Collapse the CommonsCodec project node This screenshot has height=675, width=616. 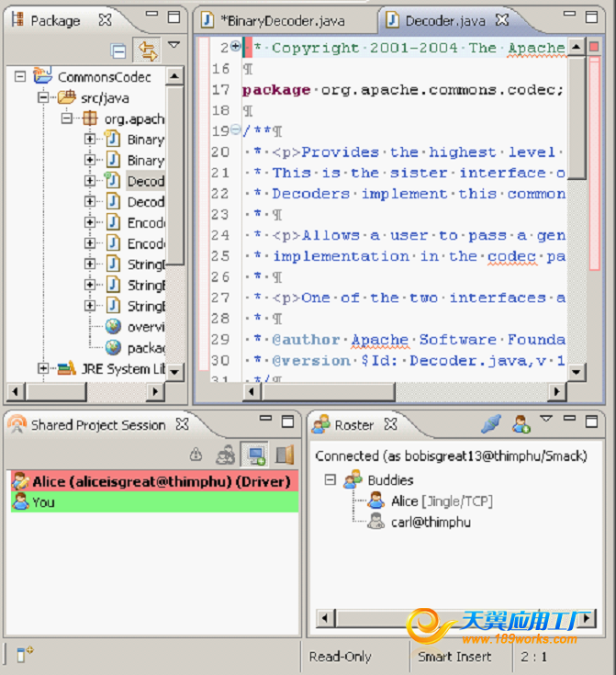click(20, 76)
